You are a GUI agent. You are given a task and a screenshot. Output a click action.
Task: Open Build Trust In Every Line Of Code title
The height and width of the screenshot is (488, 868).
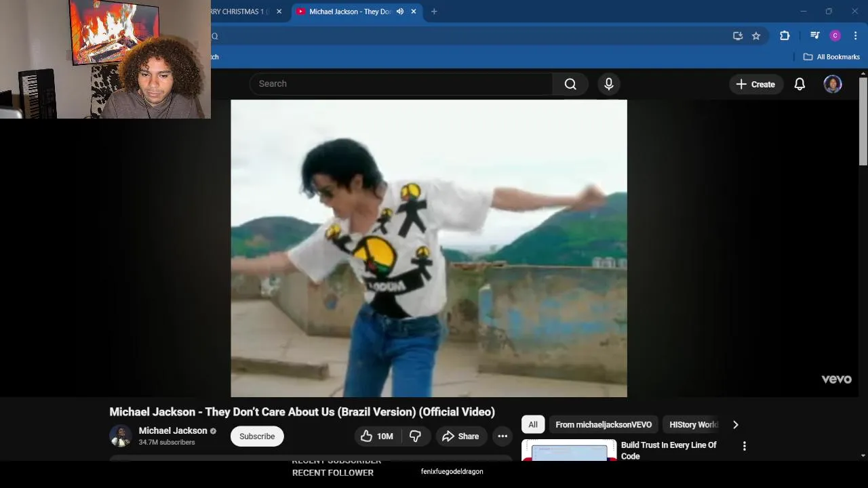[669, 451]
